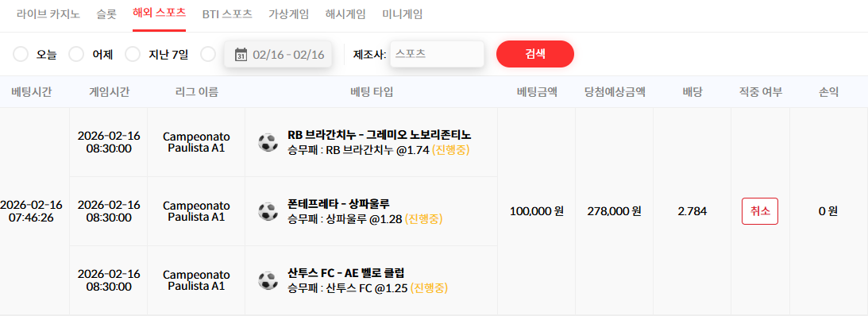Select the active 해외 스포츠 tab
Viewport: 868px width, 316px height.
pyautogui.click(x=160, y=13)
